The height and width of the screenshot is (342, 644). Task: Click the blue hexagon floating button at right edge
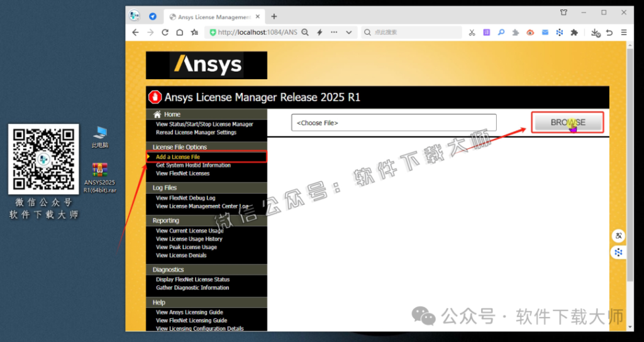pos(618,252)
